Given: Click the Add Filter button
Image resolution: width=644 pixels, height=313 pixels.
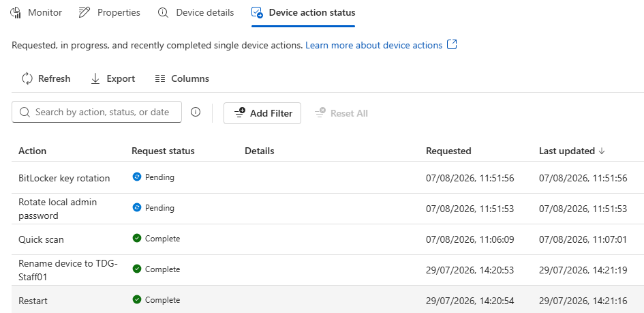Looking at the screenshot, I should click(x=262, y=113).
